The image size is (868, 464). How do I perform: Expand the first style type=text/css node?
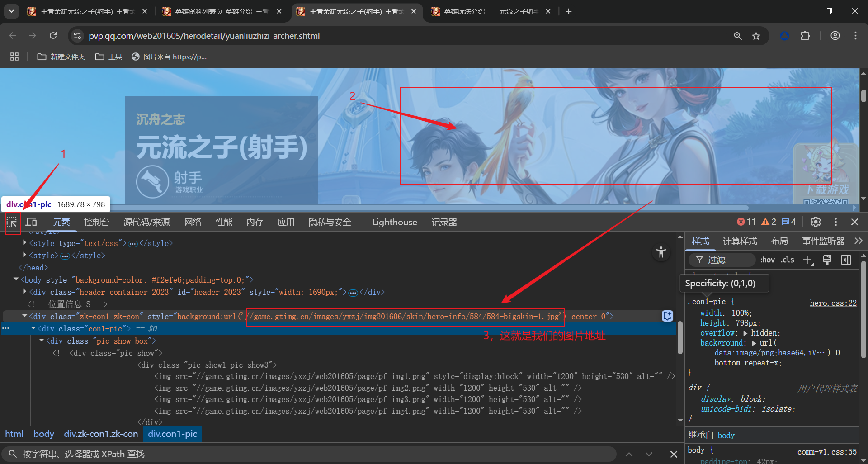point(24,243)
